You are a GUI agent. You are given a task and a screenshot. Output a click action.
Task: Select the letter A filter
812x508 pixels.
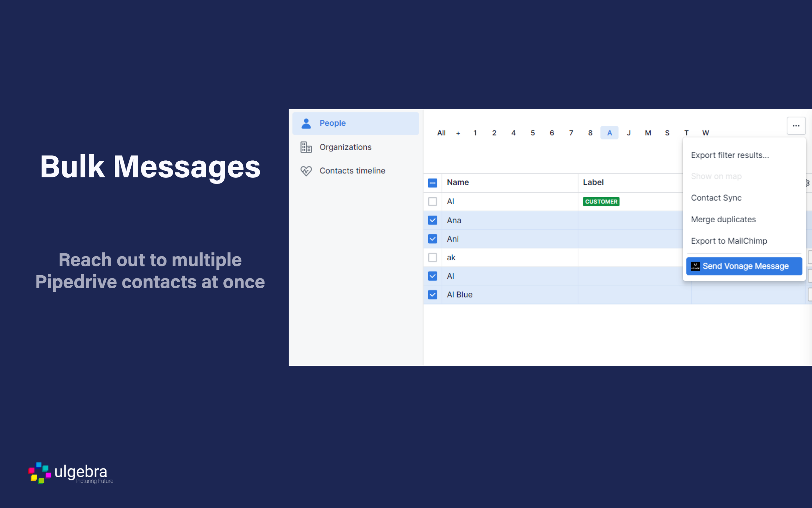(609, 133)
